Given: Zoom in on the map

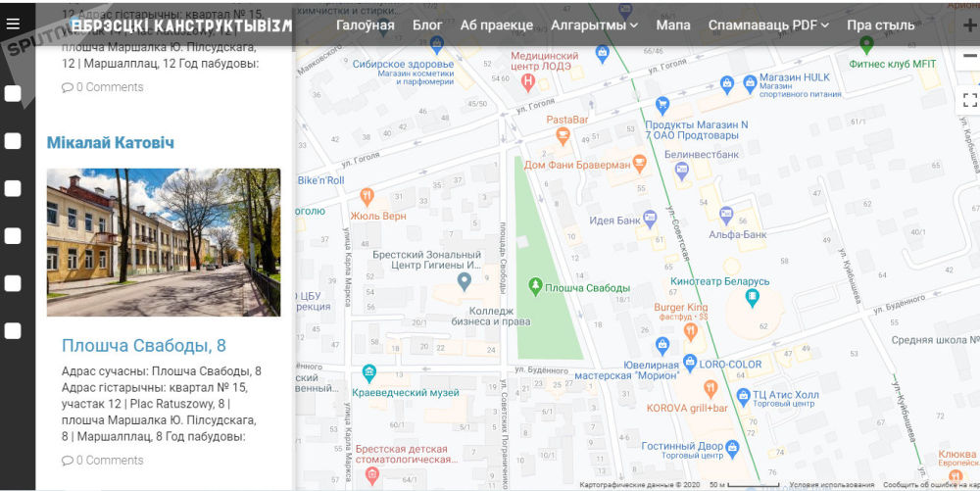Looking at the screenshot, I should (969, 25).
